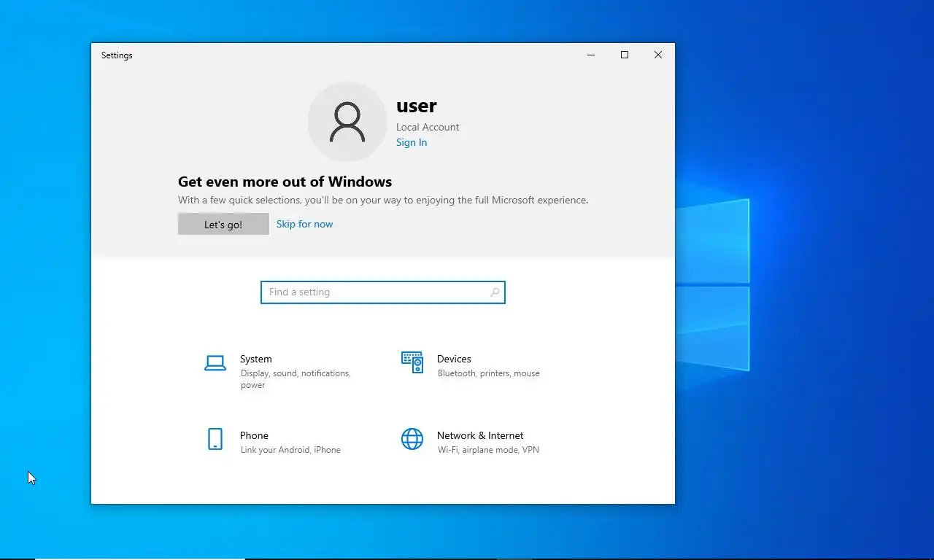Focus the Find a setting field
This screenshot has width=934, height=560.
point(383,292)
